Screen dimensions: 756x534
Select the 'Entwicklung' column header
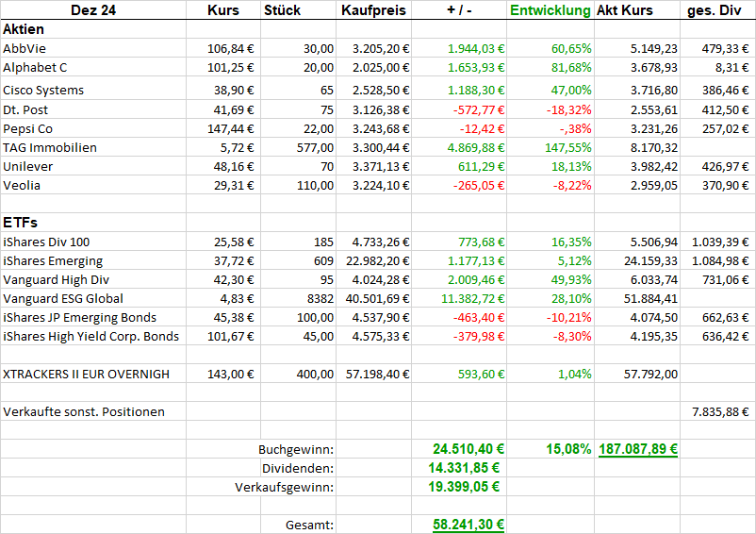pos(551,11)
